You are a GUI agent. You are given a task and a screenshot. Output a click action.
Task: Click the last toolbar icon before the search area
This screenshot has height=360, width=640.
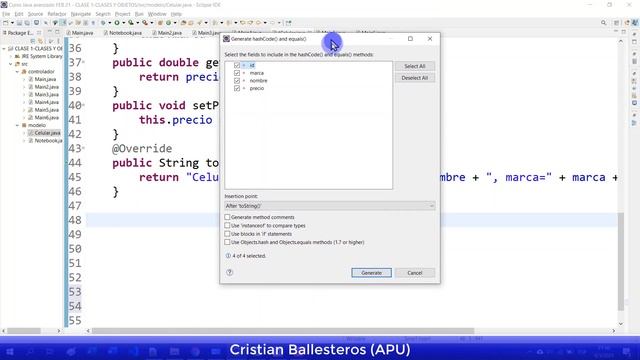click(289, 23)
